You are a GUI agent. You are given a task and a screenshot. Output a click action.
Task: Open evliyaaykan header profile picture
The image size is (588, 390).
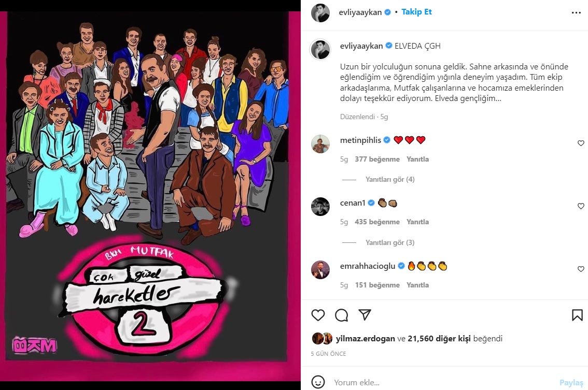[320, 13]
